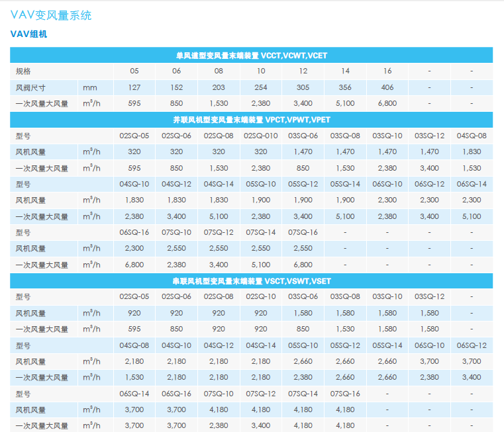504x432 pixels.
Task: Select the 规格 row label
Action: 23,71
